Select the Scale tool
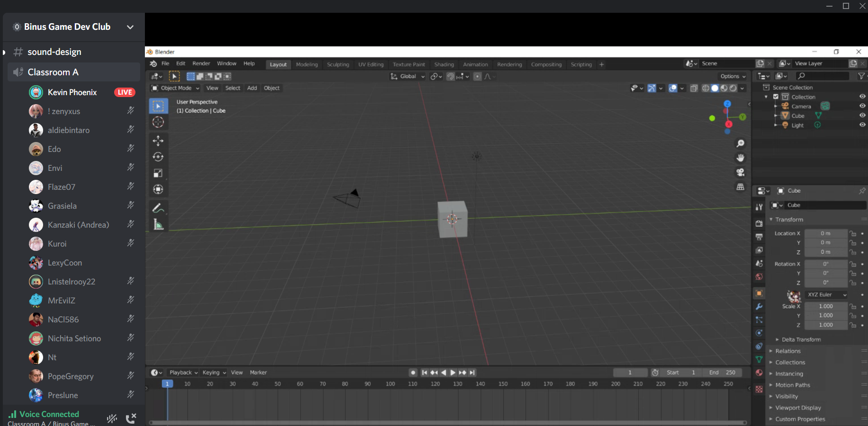This screenshot has width=868, height=426. (x=159, y=173)
